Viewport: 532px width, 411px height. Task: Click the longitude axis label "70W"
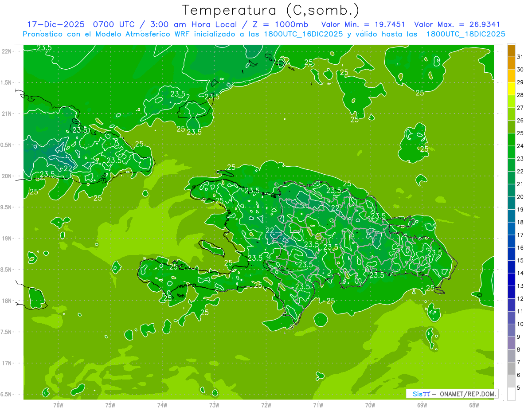pos(370,405)
